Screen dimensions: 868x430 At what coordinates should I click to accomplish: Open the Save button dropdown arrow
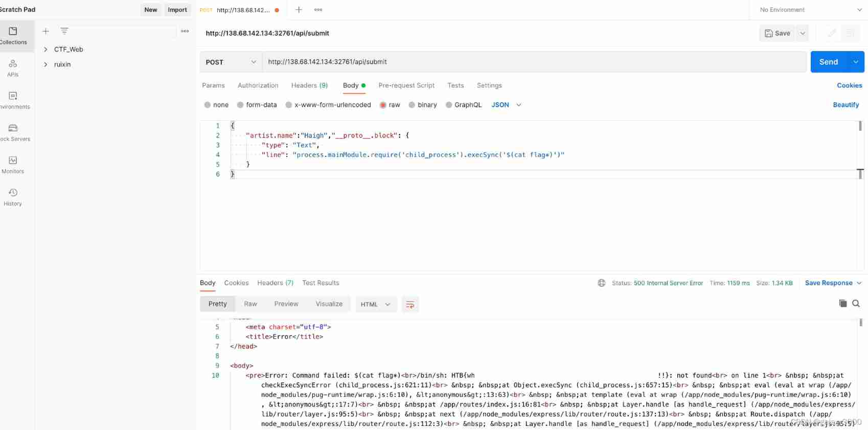[x=803, y=33]
